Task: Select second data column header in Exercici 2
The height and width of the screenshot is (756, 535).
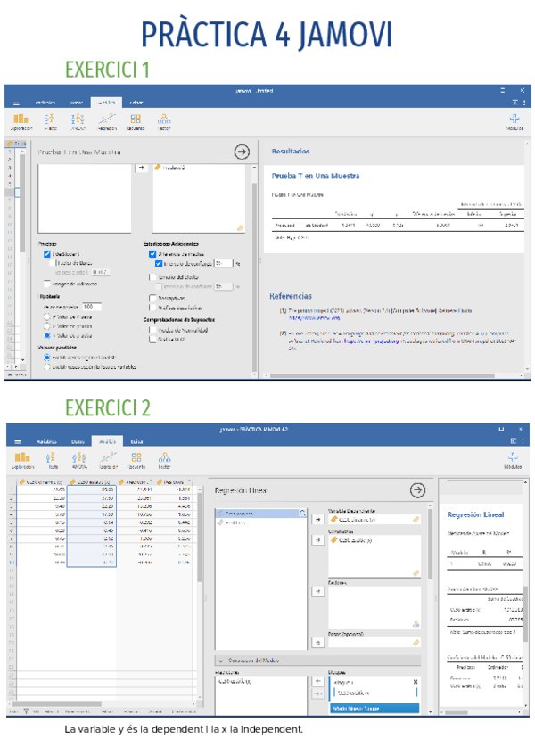Action: click(x=91, y=481)
